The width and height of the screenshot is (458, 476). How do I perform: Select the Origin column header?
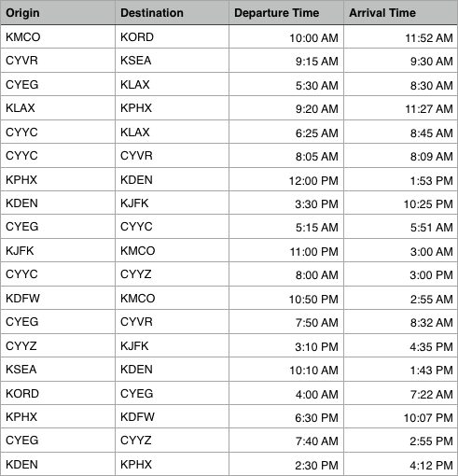[x=58, y=13]
